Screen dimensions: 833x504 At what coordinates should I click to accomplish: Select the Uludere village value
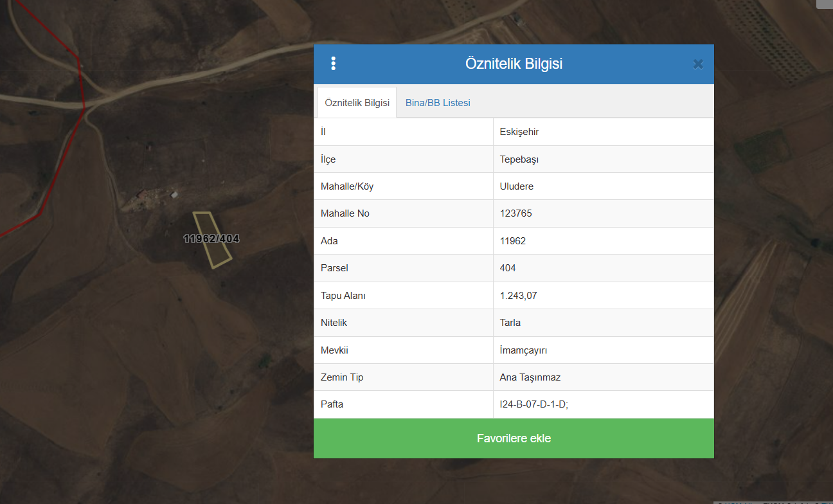pyautogui.click(x=517, y=186)
